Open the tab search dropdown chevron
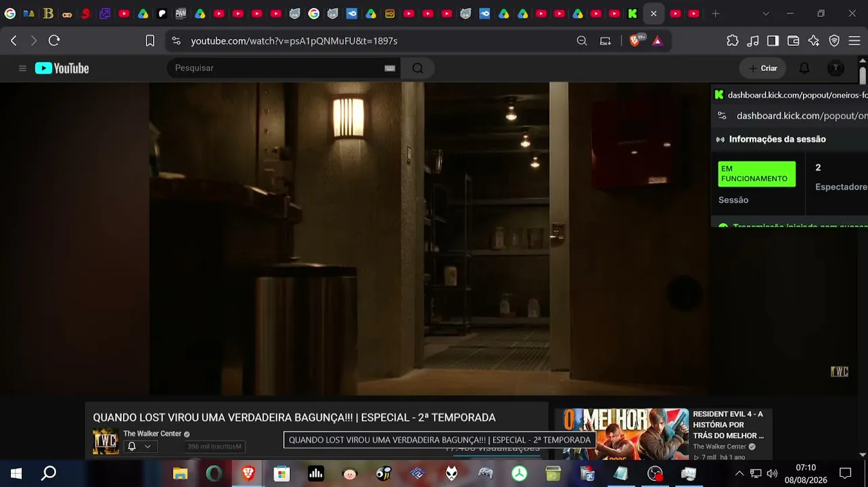Viewport: 868px width, 487px height. [x=765, y=14]
